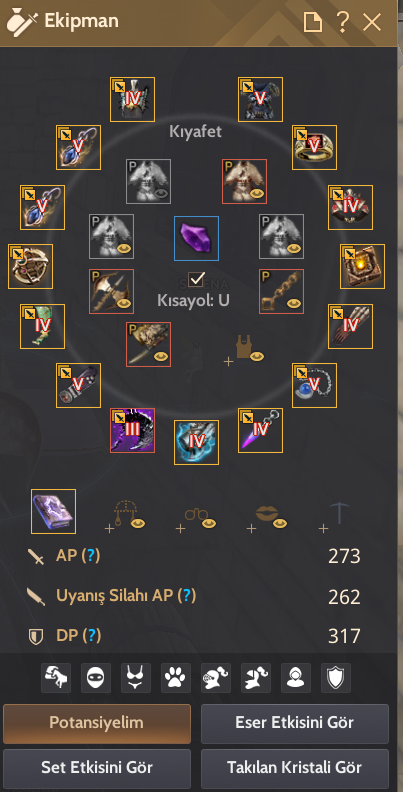Click Takılan Kristali Gör button
Image resolution: width=403 pixels, height=792 pixels.
click(295, 768)
